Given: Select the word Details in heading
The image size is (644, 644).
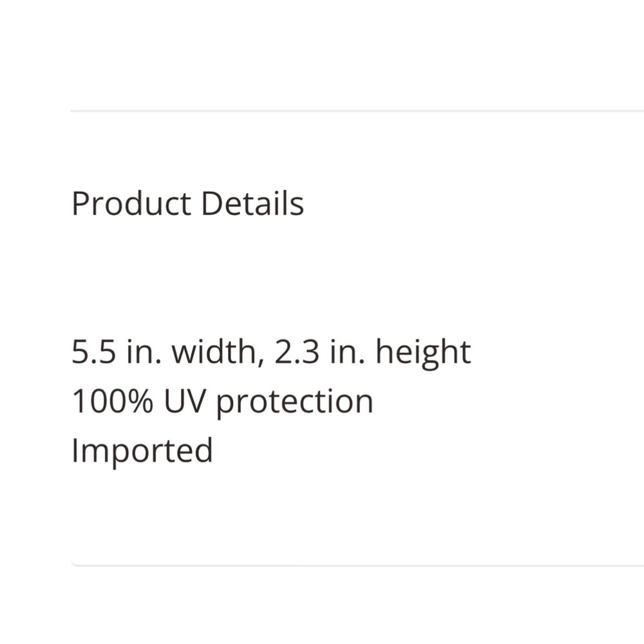Looking at the screenshot, I should coord(252,204).
